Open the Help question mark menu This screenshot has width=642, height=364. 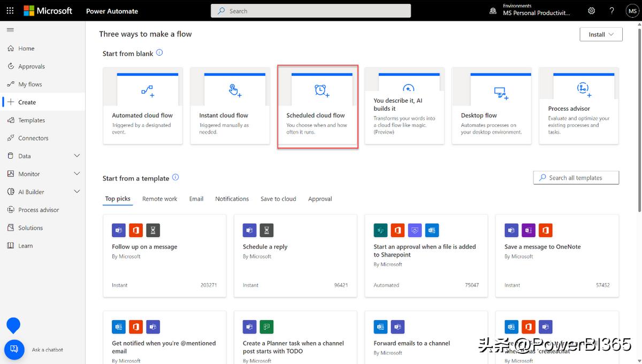click(612, 10)
